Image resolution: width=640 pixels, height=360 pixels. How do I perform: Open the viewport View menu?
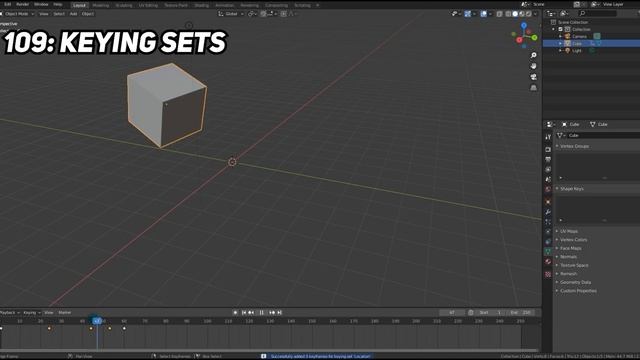pyautogui.click(x=44, y=14)
